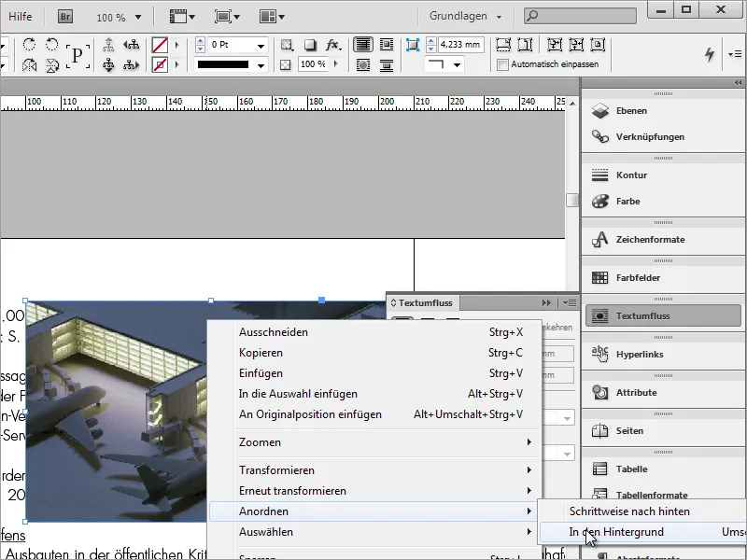Open the Adobe Bridge (Br) button
This screenshot has width=747, height=560.
point(65,17)
